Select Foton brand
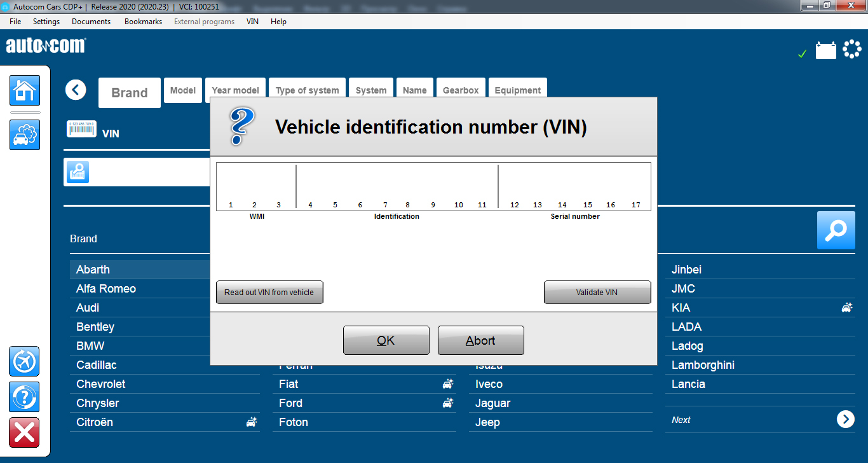The width and height of the screenshot is (868, 463). (x=364, y=422)
